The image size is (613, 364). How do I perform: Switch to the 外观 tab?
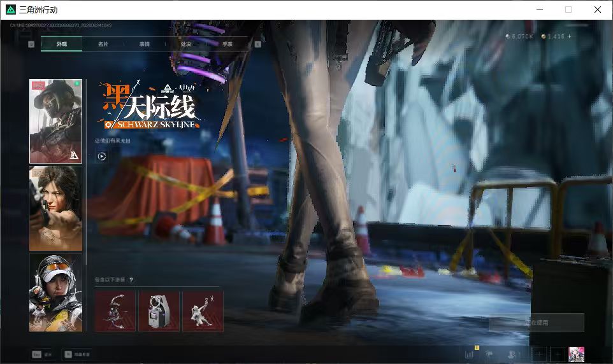point(61,44)
